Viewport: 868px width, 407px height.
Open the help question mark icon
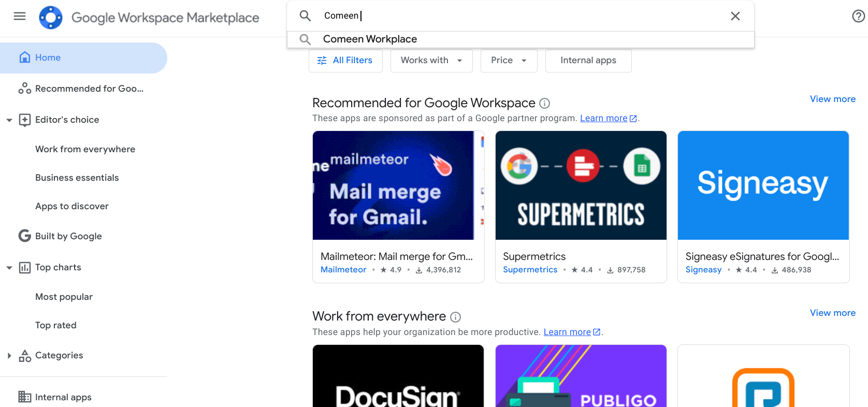[x=858, y=17]
